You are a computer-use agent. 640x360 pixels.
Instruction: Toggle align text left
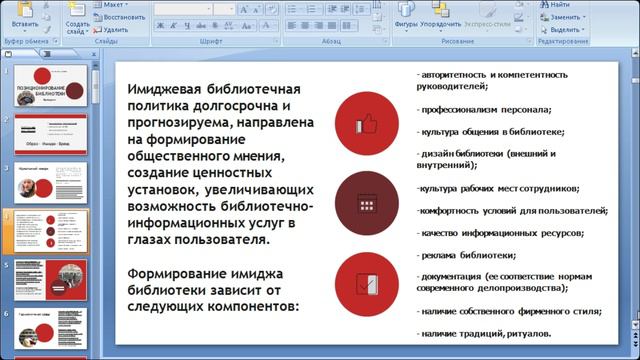(291, 26)
